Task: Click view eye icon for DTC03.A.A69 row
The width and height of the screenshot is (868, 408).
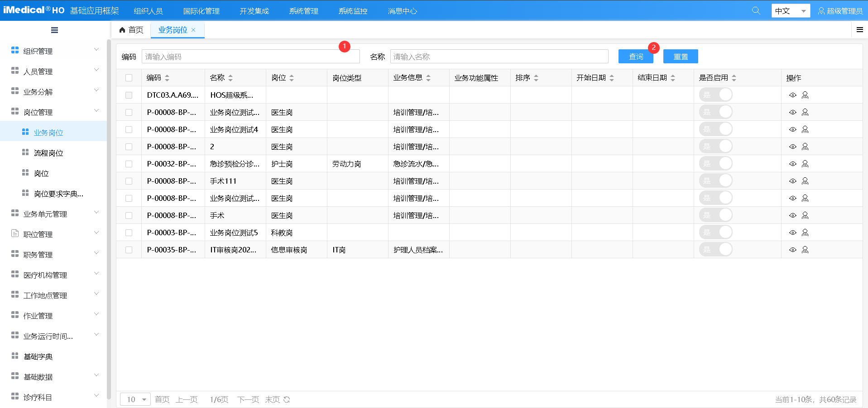Action: coord(792,95)
